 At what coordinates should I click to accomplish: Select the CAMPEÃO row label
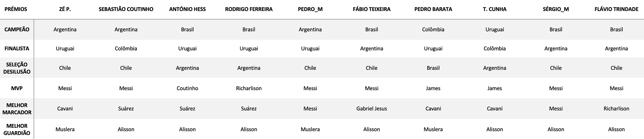(17, 30)
